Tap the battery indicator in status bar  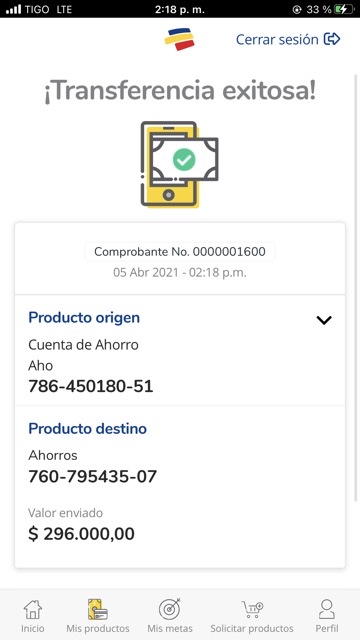pyautogui.click(x=342, y=9)
